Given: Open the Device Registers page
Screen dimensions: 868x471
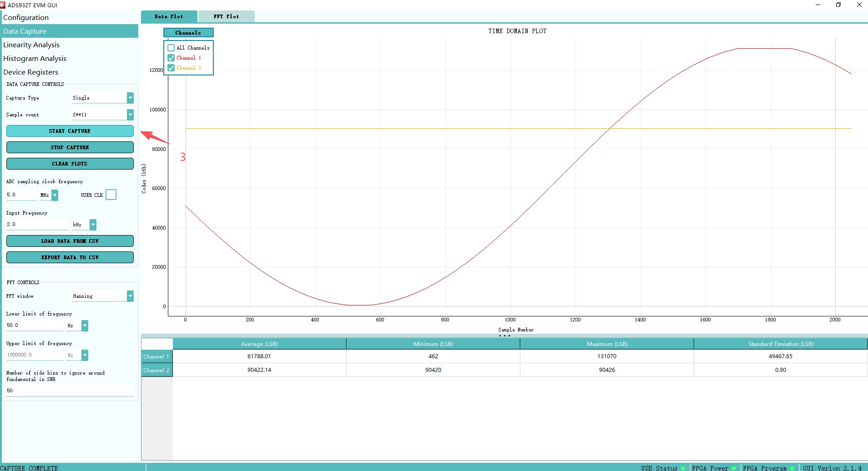Looking at the screenshot, I should pyautogui.click(x=31, y=72).
